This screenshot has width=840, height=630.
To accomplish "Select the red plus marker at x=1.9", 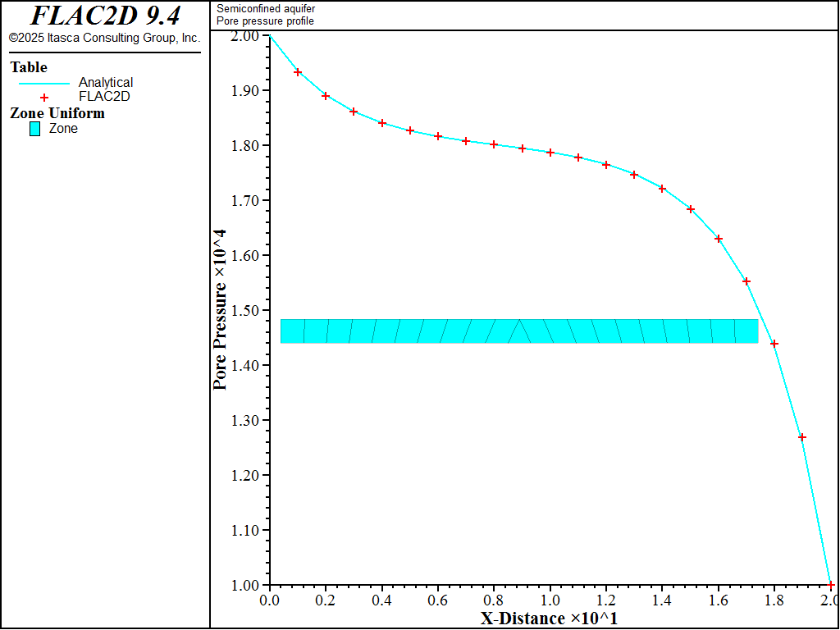I will (x=802, y=437).
